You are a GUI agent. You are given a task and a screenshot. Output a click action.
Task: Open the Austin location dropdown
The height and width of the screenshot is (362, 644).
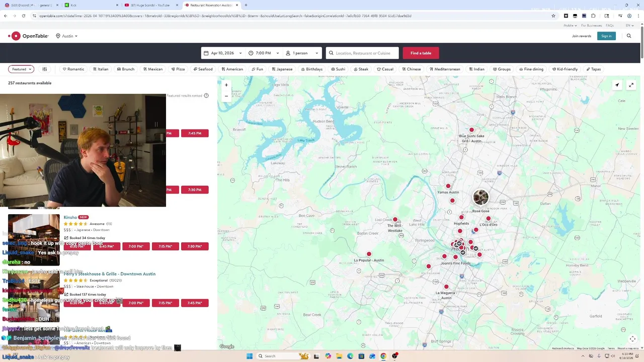point(66,36)
